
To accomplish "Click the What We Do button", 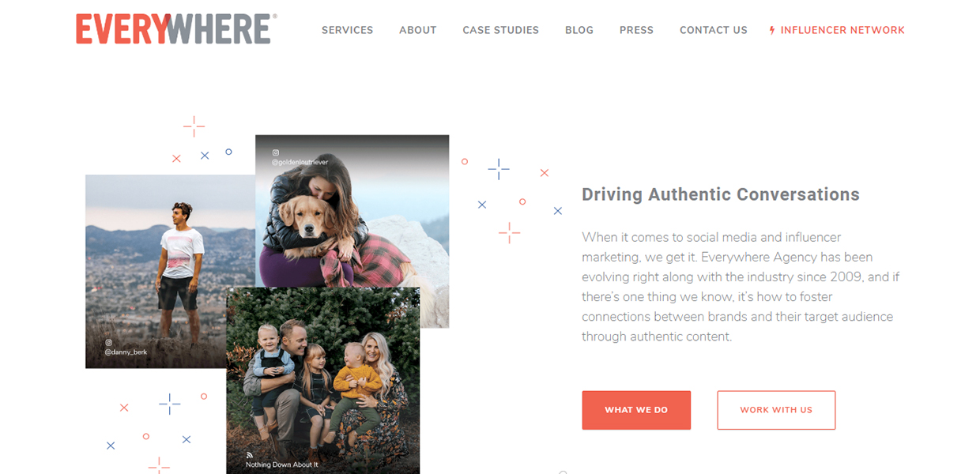I will [636, 410].
